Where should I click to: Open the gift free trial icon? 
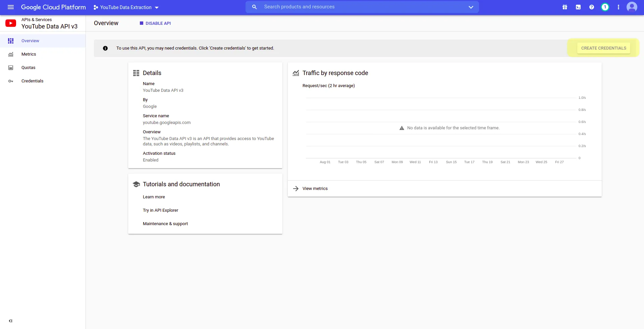(565, 7)
